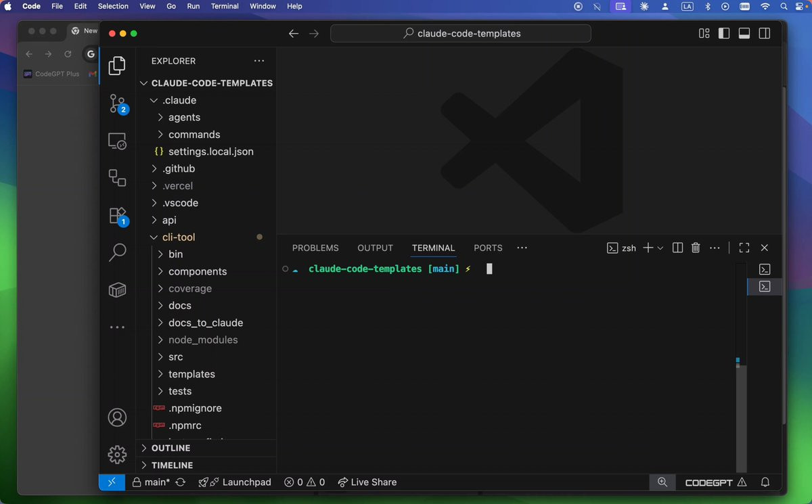Split the terminal

[x=677, y=248]
